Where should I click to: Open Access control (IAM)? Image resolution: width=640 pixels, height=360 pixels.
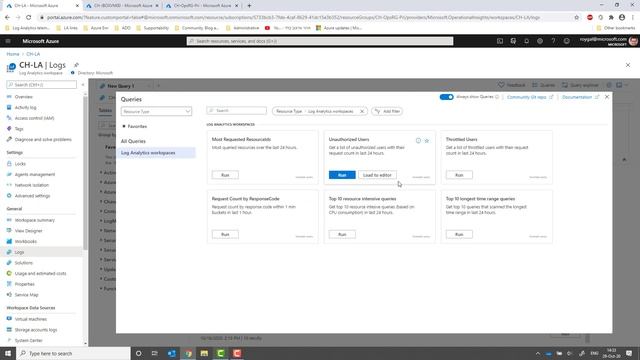34,118
